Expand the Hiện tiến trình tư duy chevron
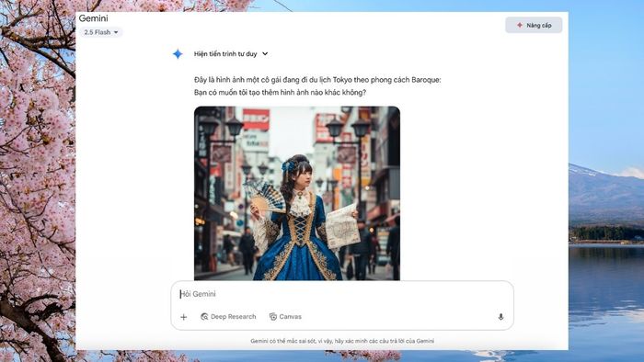The width and height of the screenshot is (644, 362). tap(265, 53)
